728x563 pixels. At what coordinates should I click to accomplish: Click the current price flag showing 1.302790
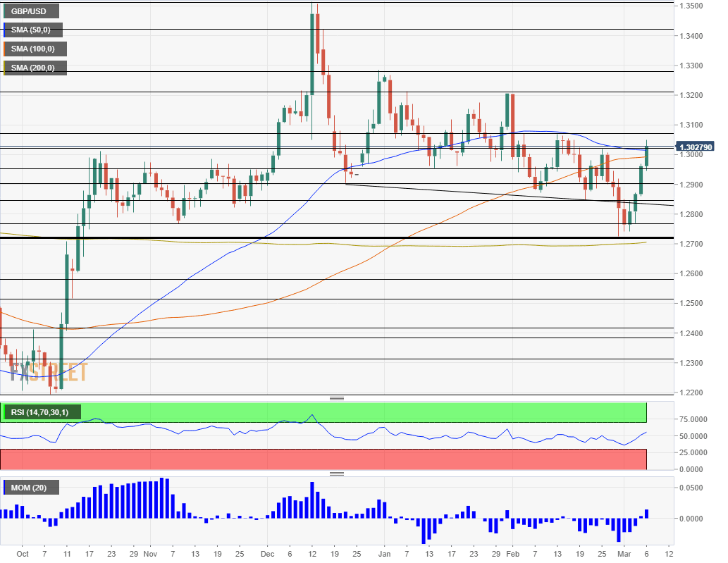pyautogui.click(x=693, y=148)
